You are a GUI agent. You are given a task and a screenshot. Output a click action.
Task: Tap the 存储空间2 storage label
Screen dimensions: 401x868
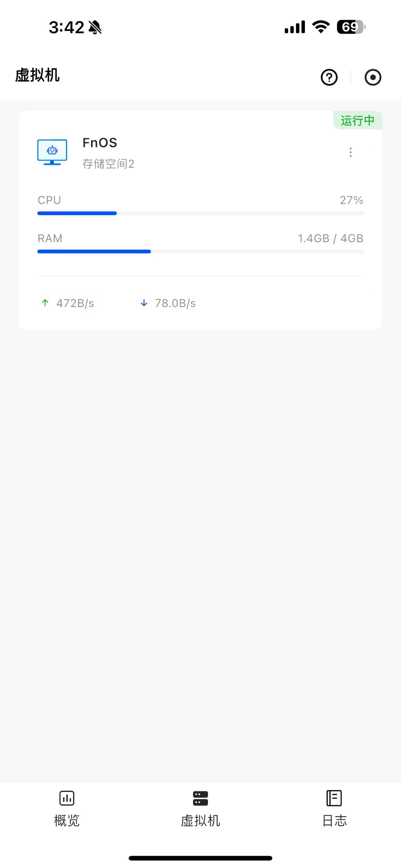(x=108, y=164)
